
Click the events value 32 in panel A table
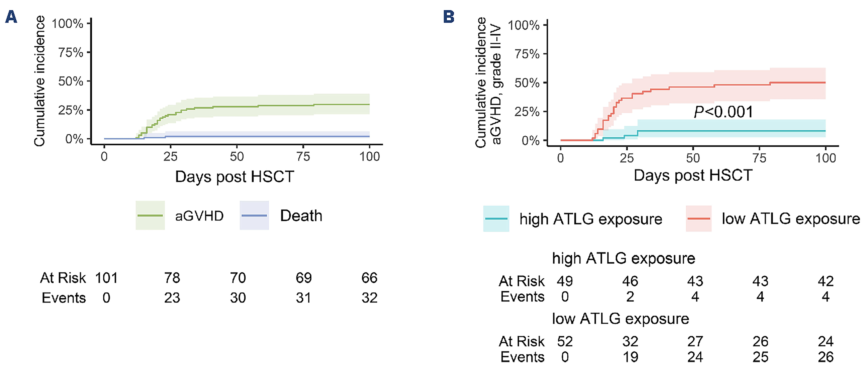click(369, 298)
